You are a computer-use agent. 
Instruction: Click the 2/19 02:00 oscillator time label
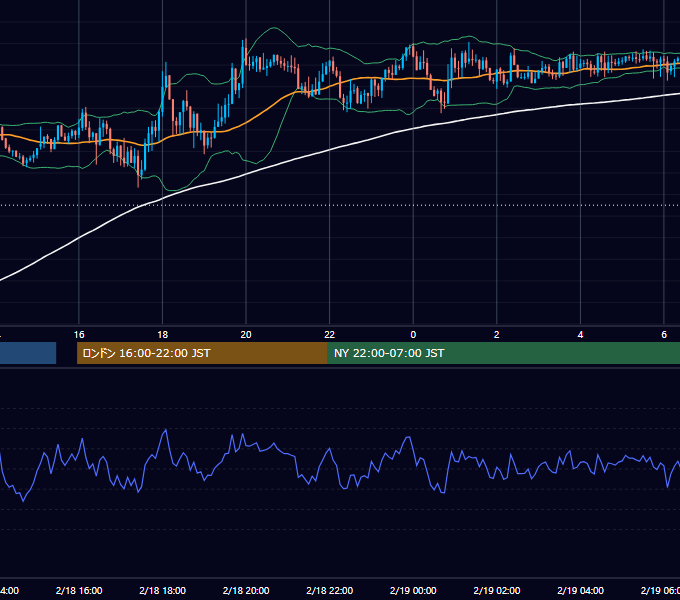tap(497, 590)
